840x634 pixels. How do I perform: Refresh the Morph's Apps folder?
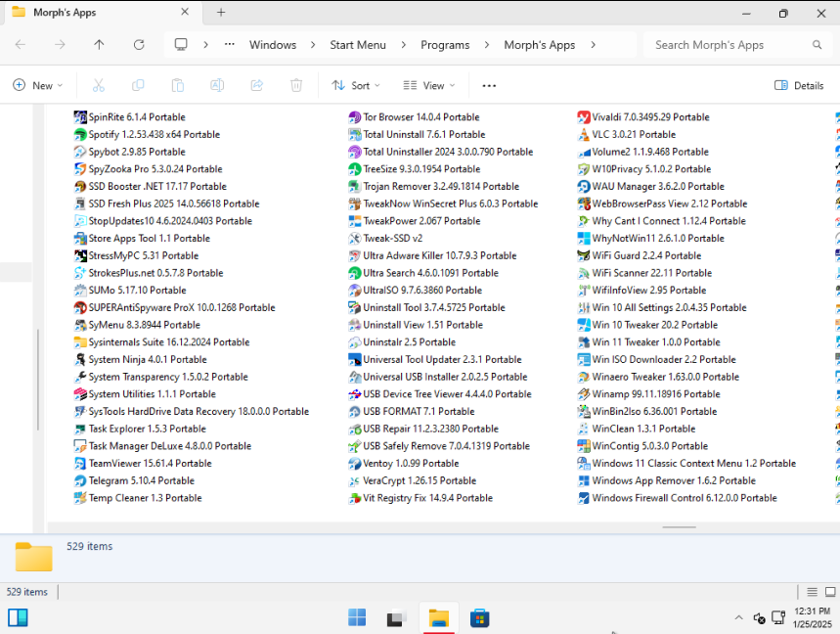click(x=139, y=45)
